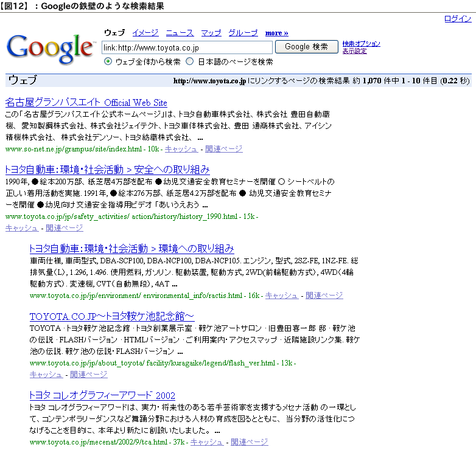This screenshot has width=476, height=450.
Task: Open the マップ tab
Action: (x=211, y=33)
